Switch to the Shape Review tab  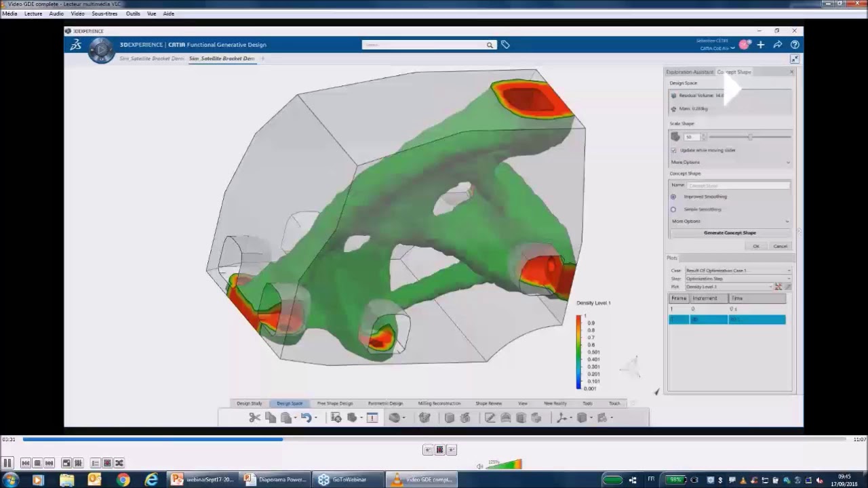point(489,403)
